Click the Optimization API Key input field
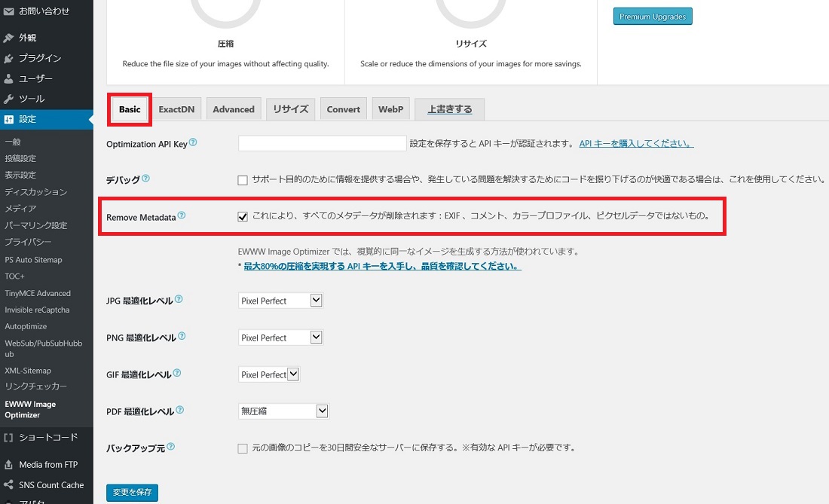829x504 pixels. click(x=322, y=143)
